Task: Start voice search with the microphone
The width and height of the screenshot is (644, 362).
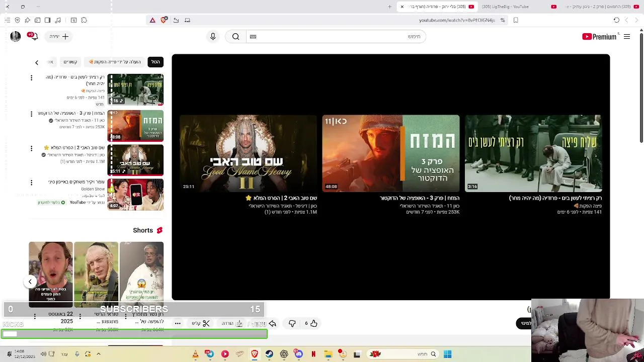Action: point(213,37)
